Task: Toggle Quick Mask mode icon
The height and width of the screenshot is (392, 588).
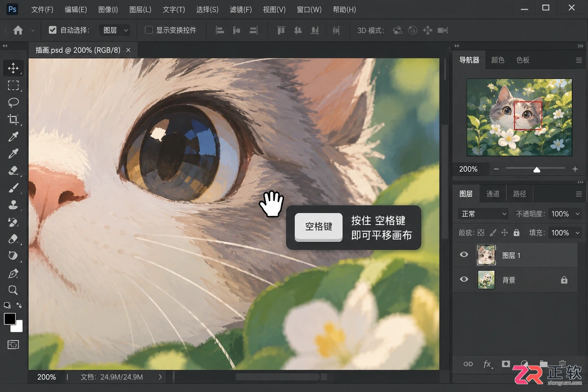Action: click(13, 345)
